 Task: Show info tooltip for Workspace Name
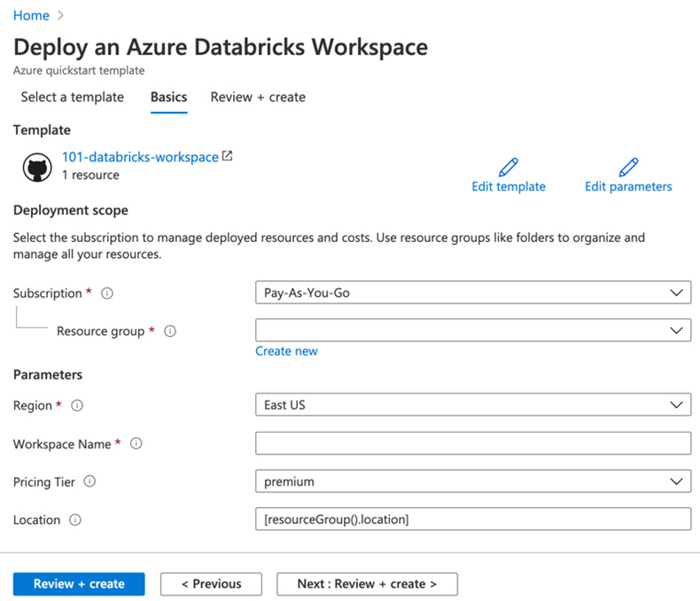point(136,443)
